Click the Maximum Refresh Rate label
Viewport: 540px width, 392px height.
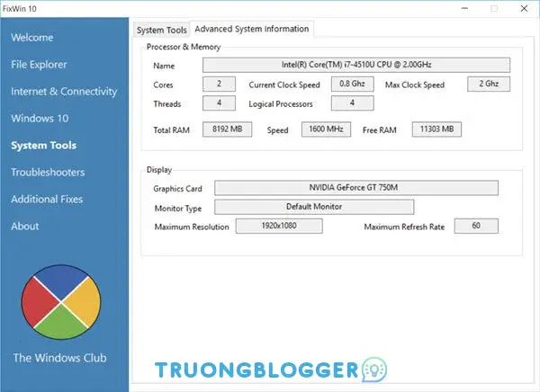pos(404,227)
